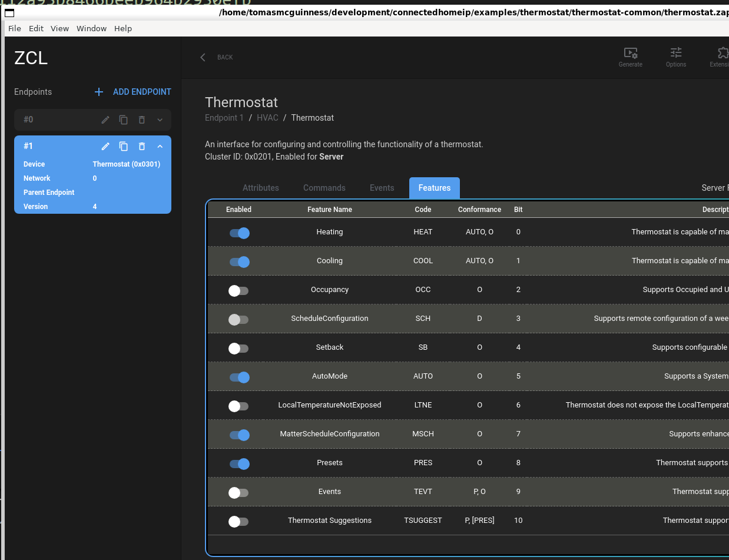Delete endpoint #0 with trash icon
Image resolution: width=729 pixels, height=560 pixels.
point(142,120)
